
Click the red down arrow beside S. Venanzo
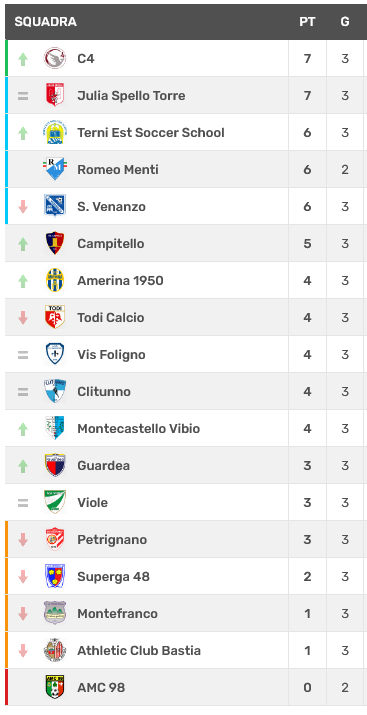tap(23, 207)
